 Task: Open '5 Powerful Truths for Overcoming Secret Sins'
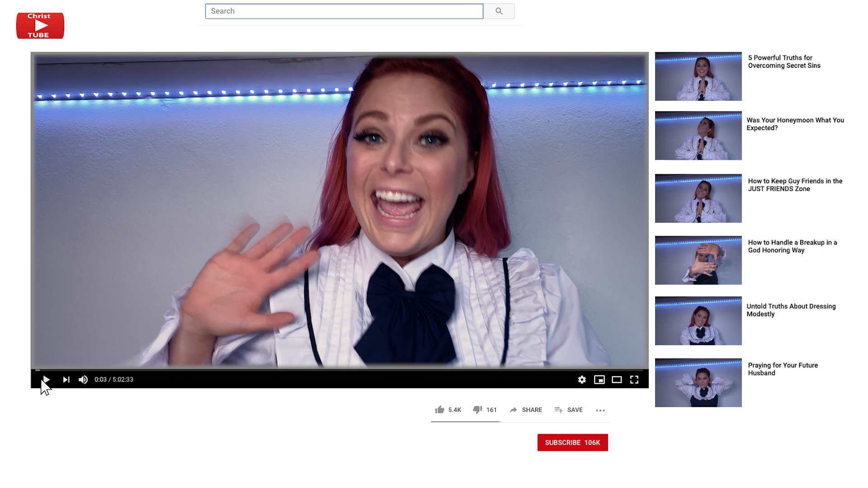click(698, 76)
